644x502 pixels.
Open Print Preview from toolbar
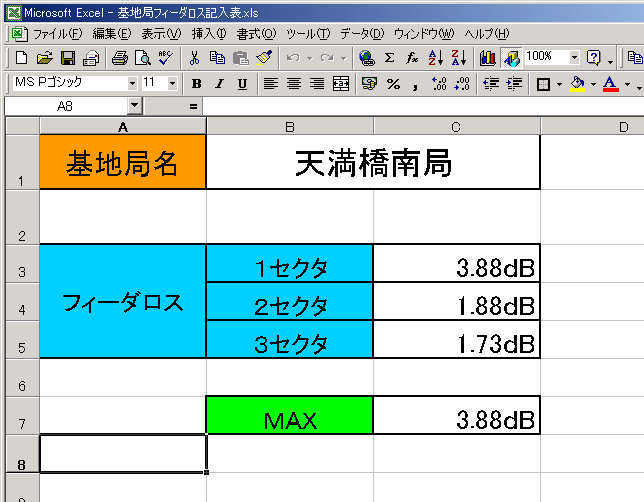tap(142, 58)
